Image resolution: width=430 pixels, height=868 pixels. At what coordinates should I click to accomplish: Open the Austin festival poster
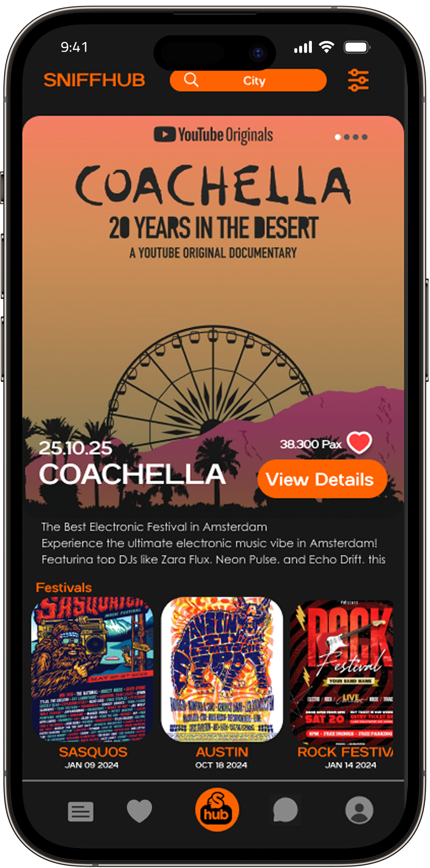pos(222,670)
